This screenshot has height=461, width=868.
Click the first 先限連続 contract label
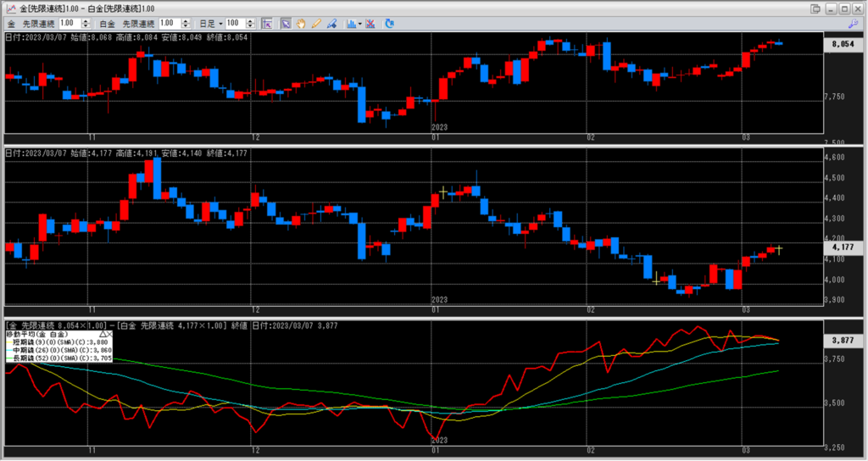(38, 23)
